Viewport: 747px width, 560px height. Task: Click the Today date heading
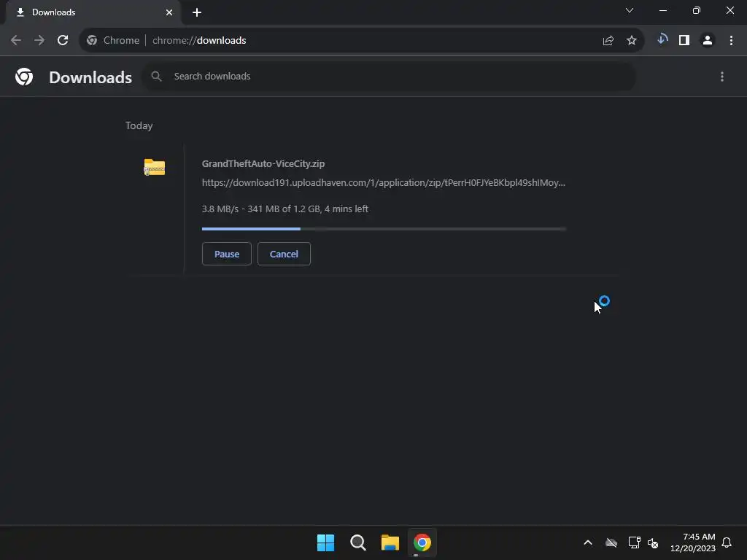[139, 125]
